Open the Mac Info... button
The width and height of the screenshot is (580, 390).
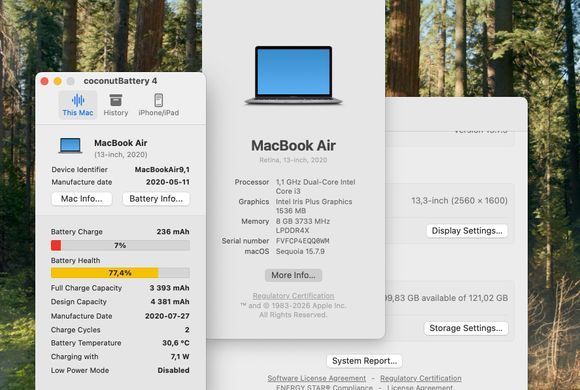[x=82, y=199]
